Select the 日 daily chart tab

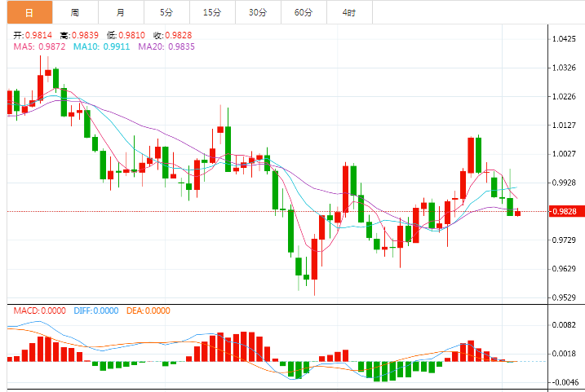(x=30, y=12)
